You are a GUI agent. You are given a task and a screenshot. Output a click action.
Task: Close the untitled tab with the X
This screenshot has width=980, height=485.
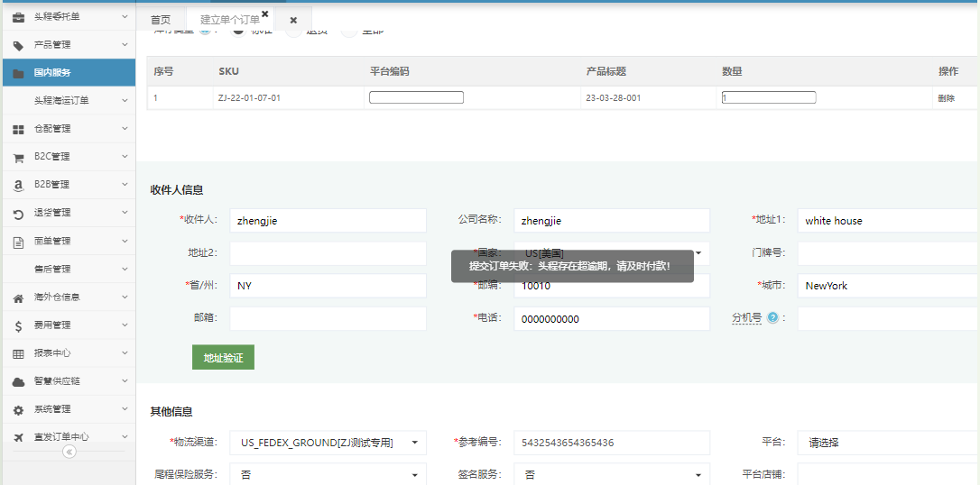tap(293, 20)
